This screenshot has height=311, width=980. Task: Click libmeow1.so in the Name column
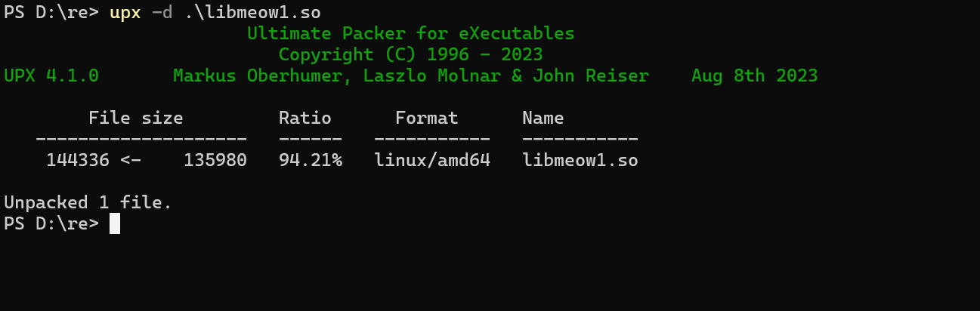(x=580, y=161)
